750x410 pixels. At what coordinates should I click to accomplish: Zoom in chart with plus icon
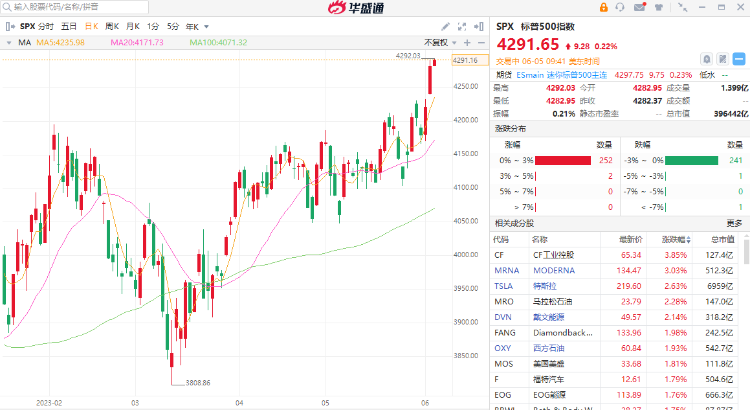(467, 43)
